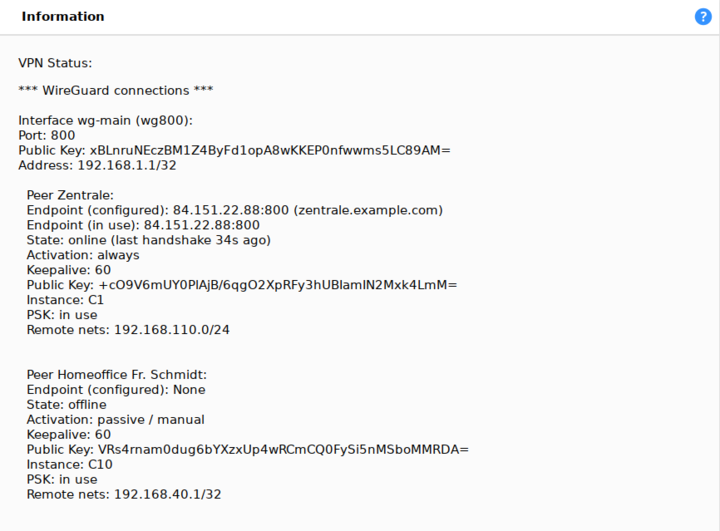Click the Endpoint (in use) 84.151.22.88:800 line
This screenshot has height=531, width=720.
click(x=143, y=225)
